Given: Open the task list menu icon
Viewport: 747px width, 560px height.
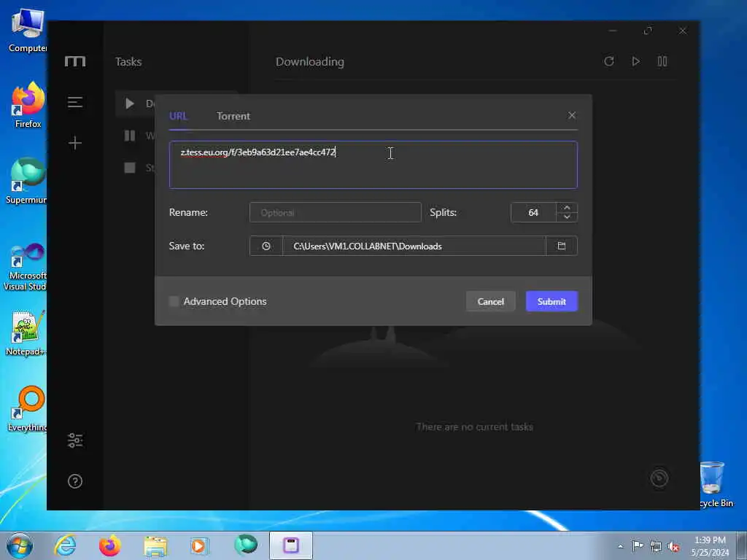Looking at the screenshot, I should point(75,102).
